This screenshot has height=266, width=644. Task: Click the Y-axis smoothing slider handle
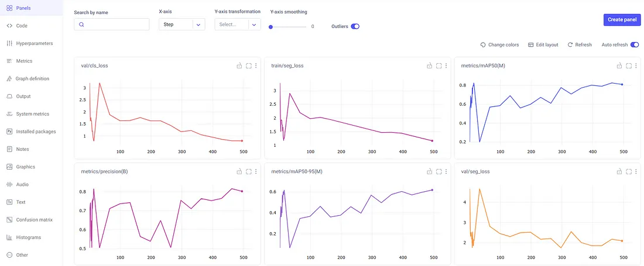coord(270,27)
